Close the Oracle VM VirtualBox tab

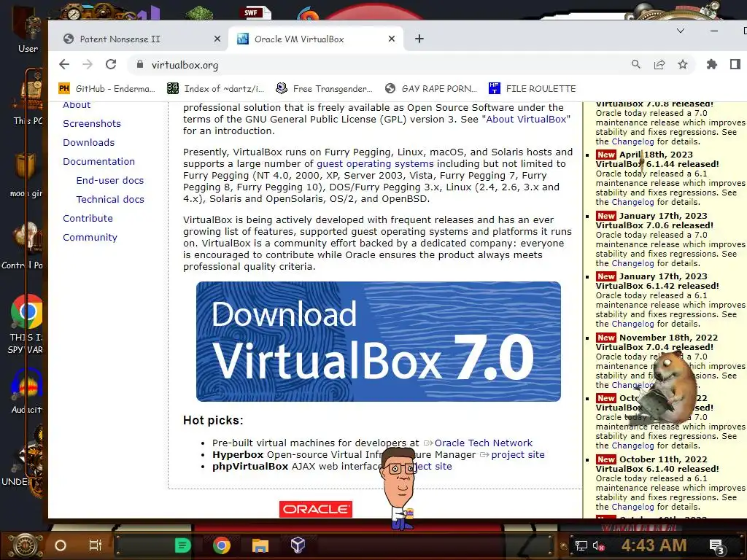(x=392, y=39)
